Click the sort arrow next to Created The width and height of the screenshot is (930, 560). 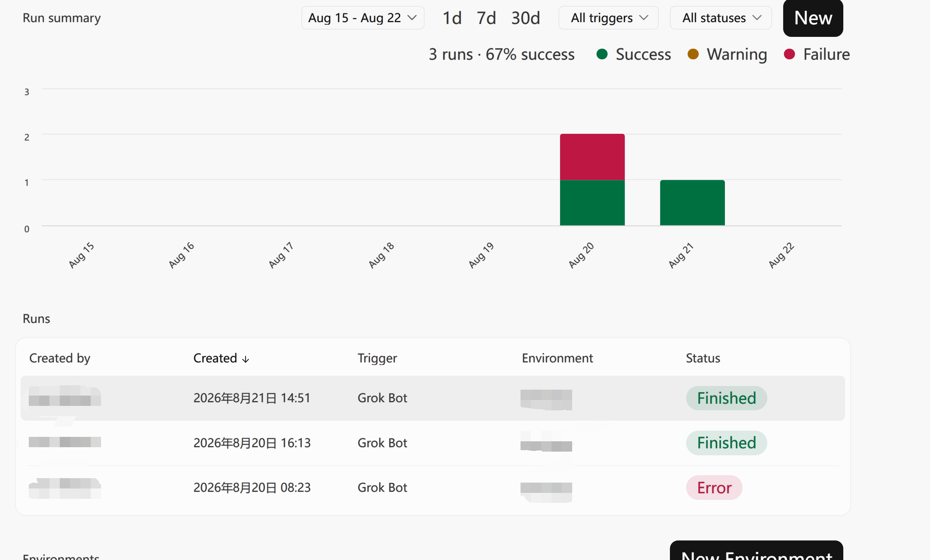tap(245, 359)
